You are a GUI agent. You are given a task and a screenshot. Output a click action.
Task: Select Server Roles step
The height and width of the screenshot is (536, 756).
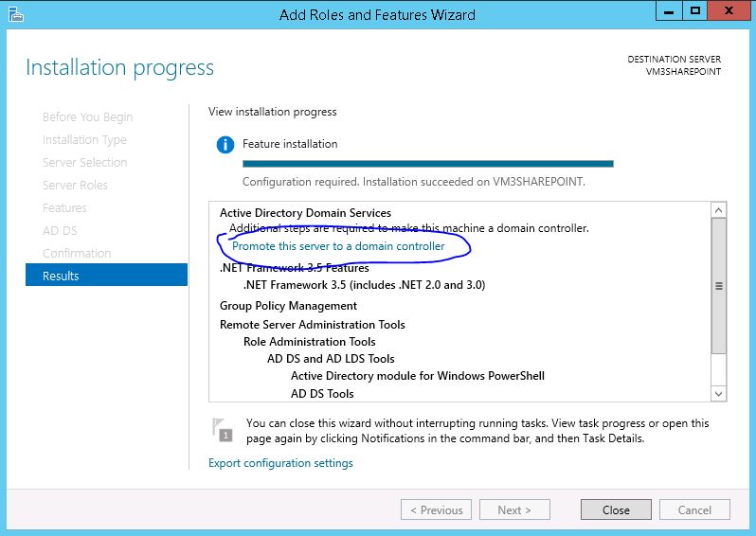click(75, 185)
